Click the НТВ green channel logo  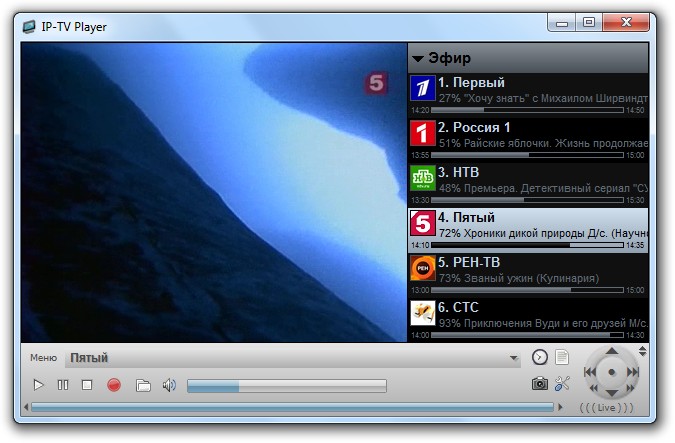coord(423,178)
